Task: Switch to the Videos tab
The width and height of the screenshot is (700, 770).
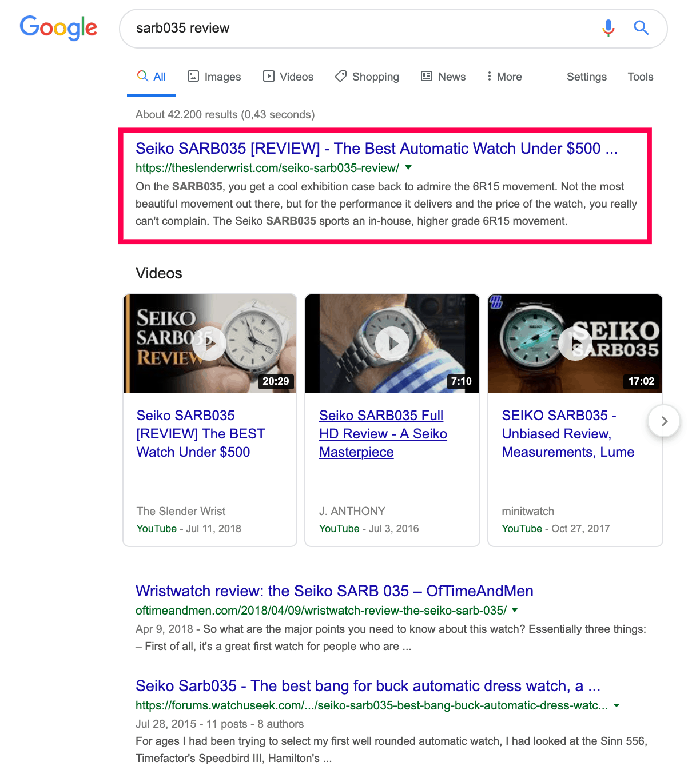Action: pos(288,77)
